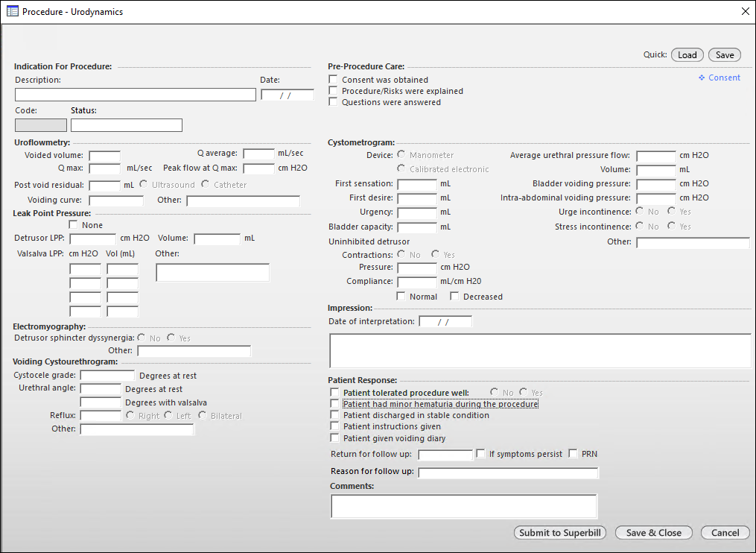Check Questions were answered
This screenshot has width=756, height=553.
point(333,102)
